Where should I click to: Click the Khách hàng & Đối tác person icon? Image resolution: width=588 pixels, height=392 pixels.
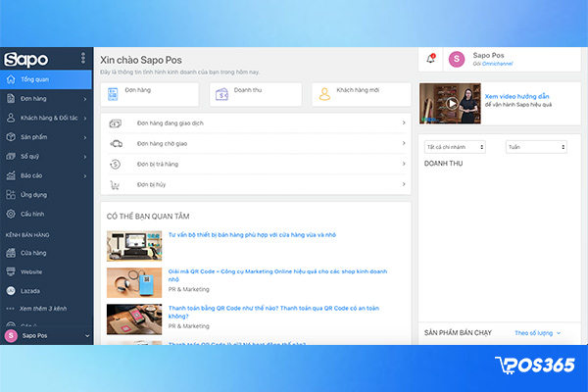(11, 118)
